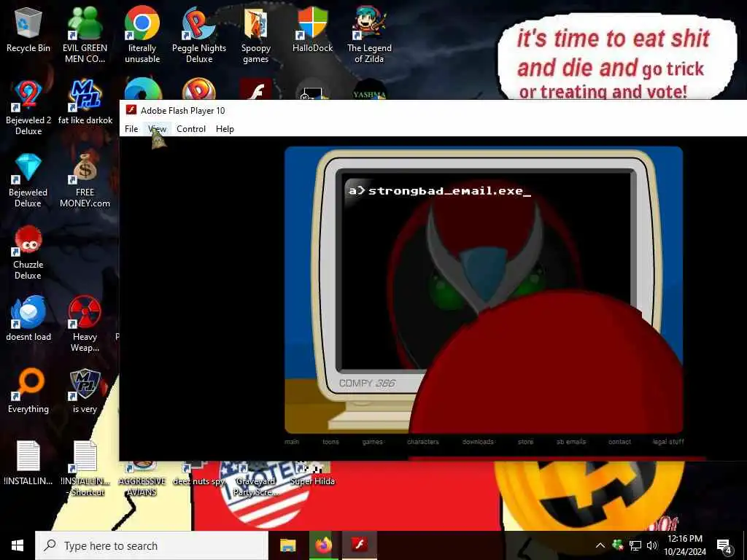Click the 'contact' navigation link
The width and height of the screenshot is (747, 560).
point(619,442)
